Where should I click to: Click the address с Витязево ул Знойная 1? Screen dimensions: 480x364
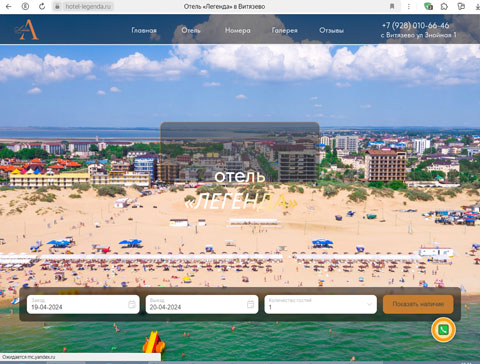[x=418, y=35]
